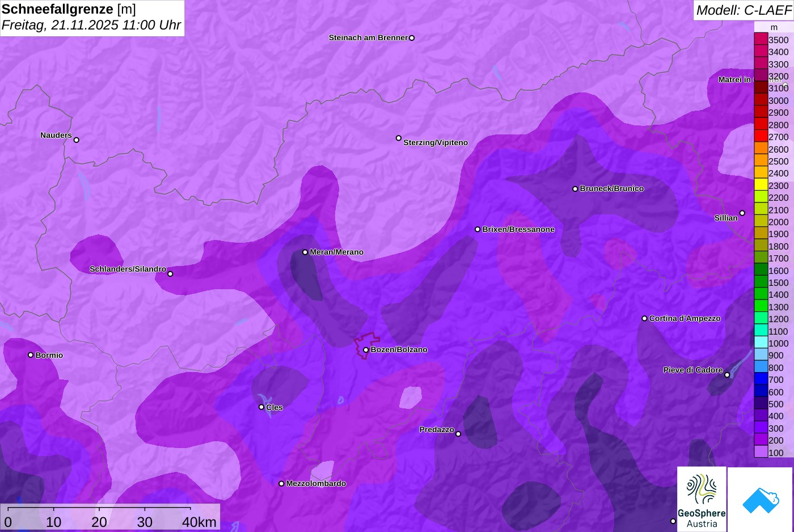Click the blue cloud arrow logo
The height and width of the screenshot is (532, 794).
761,500
